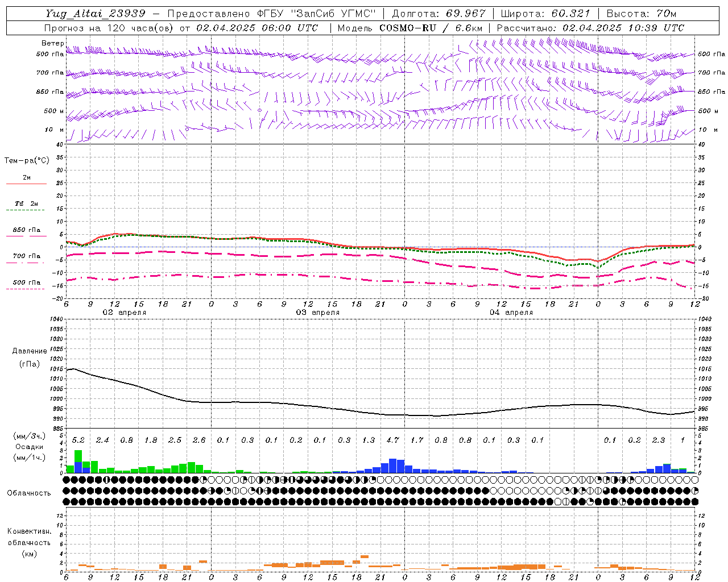The height and width of the screenshot is (582, 728).
Task: Click the '5.2' precipitation total value
Action: point(78,440)
